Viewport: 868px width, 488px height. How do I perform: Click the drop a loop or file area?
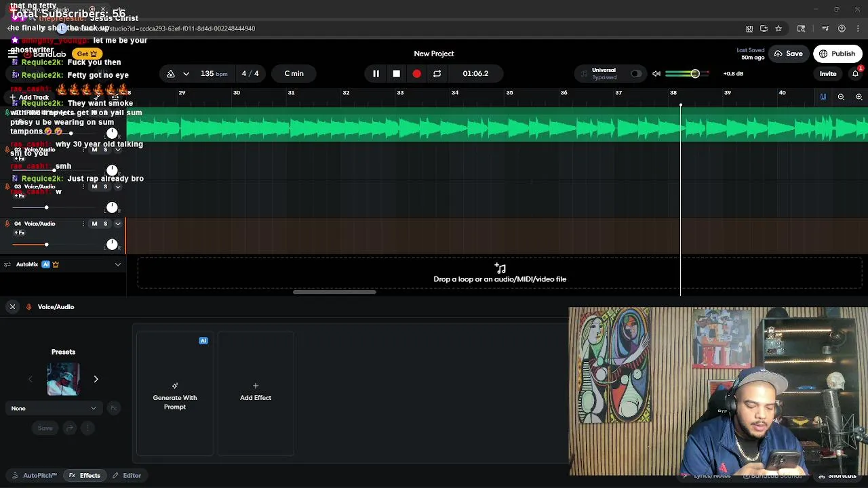[x=500, y=274]
